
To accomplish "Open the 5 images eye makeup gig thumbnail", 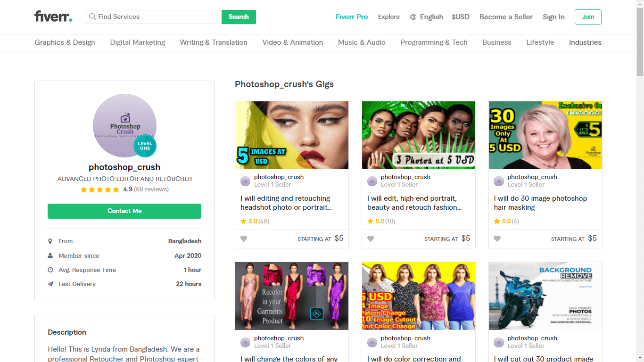I will [292, 135].
